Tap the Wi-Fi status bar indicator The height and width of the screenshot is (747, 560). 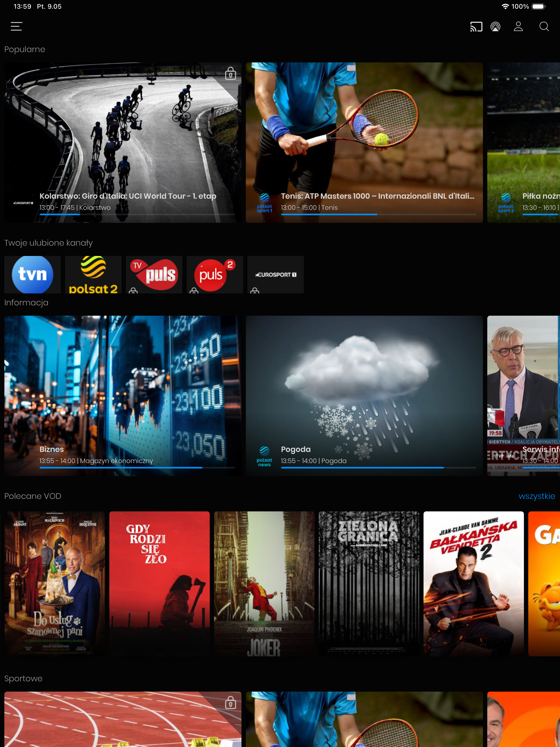[x=505, y=7]
